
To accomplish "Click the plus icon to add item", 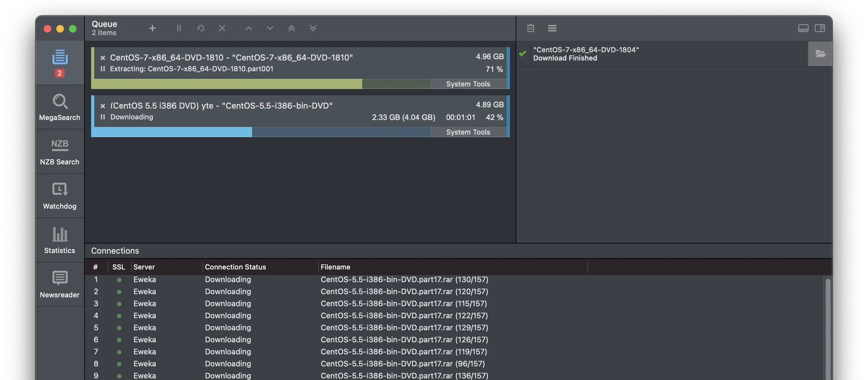I will [152, 28].
